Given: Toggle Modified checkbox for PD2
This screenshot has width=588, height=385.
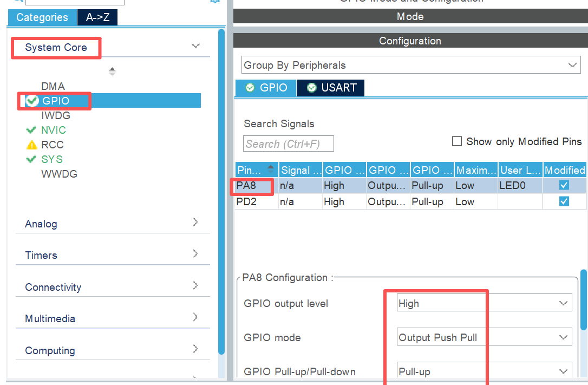Looking at the screenshot, I should (564, 201).
